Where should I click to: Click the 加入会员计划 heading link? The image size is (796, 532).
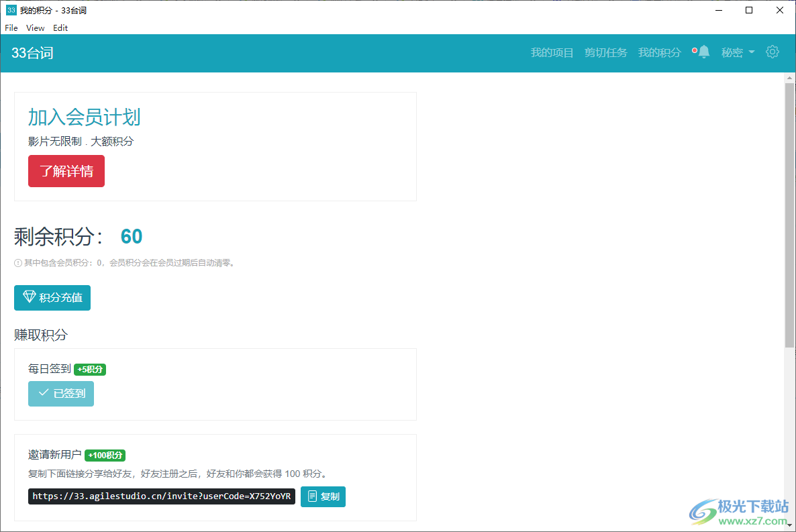(x=85, y=117)
